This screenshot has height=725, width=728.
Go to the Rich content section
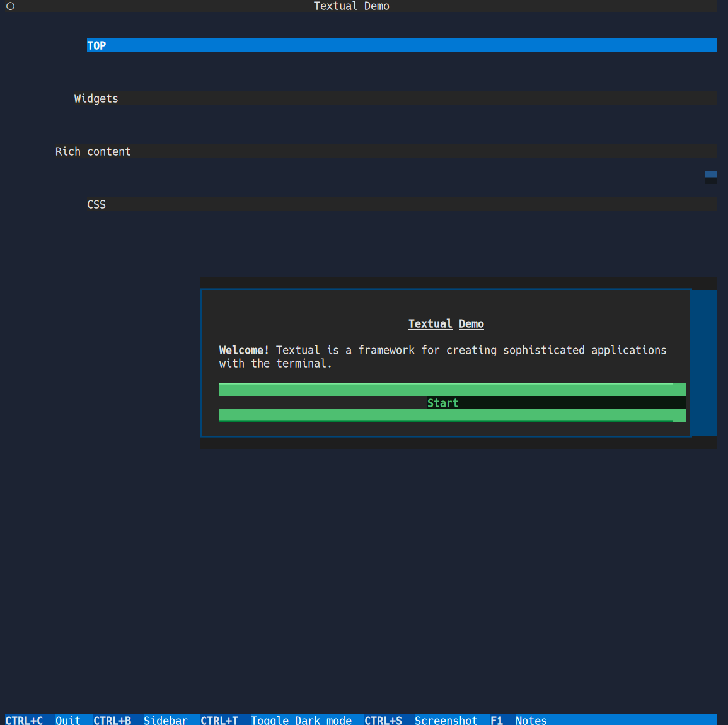coord(386,151)
